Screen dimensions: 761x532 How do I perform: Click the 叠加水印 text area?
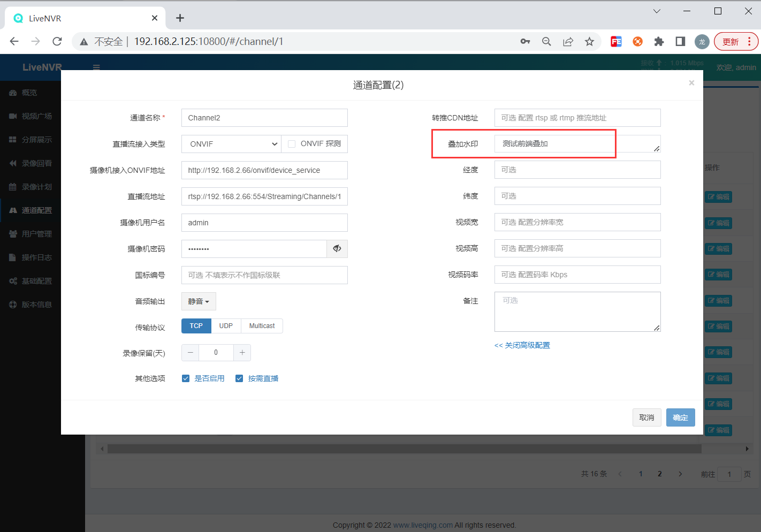pos(577,144)
